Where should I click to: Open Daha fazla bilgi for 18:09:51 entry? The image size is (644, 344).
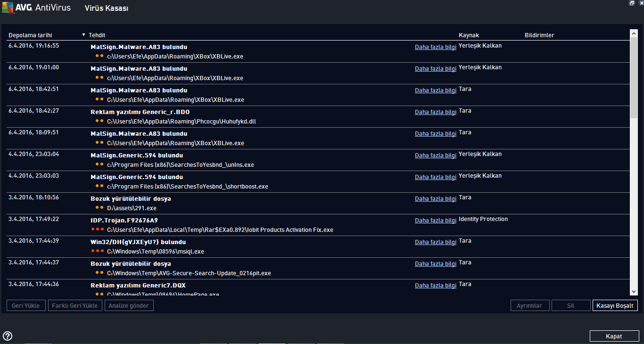[x=436, y=134]
